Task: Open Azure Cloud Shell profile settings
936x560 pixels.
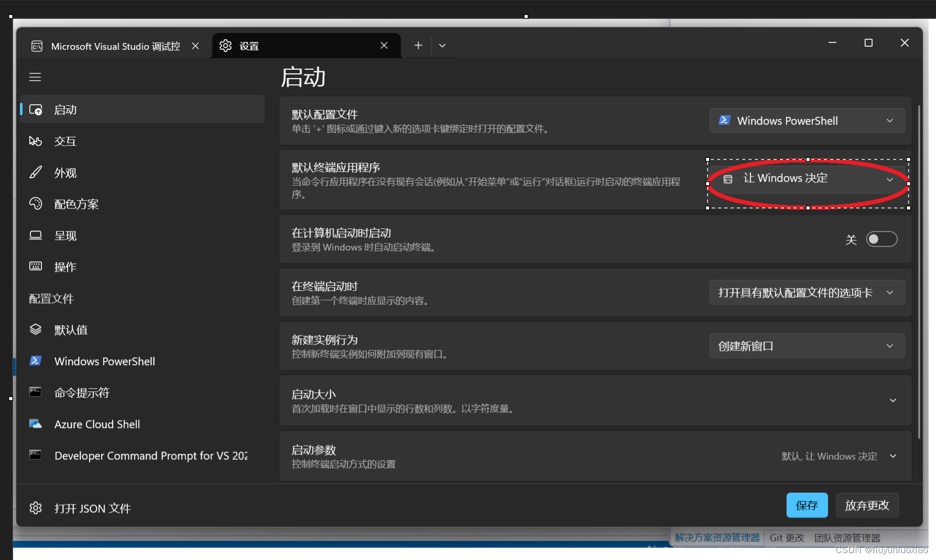Action: (142, 424)
